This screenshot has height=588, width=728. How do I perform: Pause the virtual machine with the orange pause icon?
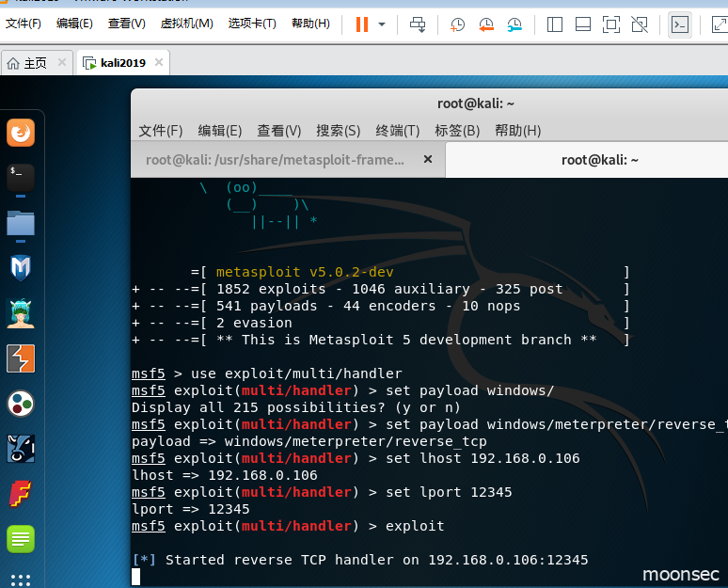362,24
